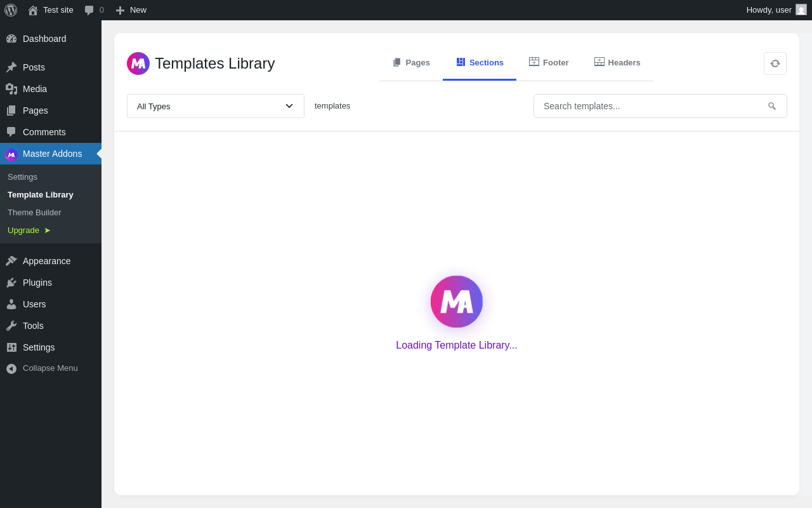
Task: Click the Footer tab layout icon
Action: tap(534, 62)
